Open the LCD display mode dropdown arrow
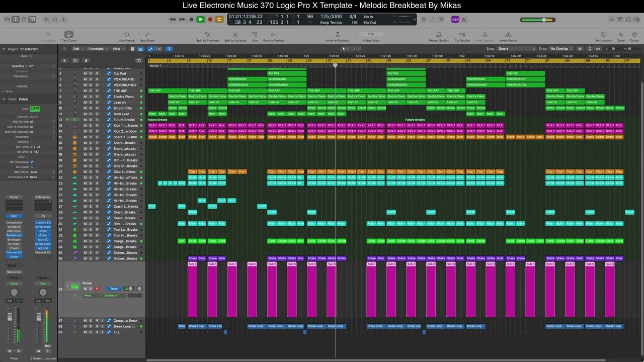The width and height of the screenshot is (644, 362). point(415,20)
